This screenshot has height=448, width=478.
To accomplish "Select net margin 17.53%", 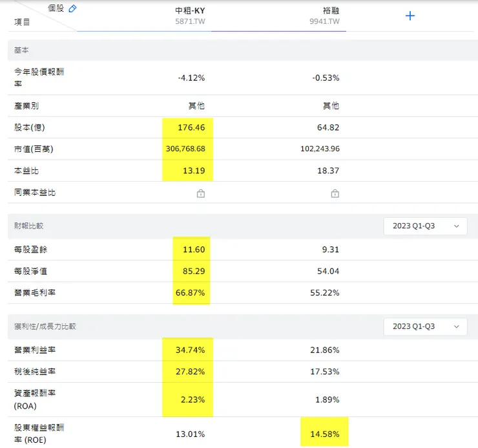I will point(325,372).
